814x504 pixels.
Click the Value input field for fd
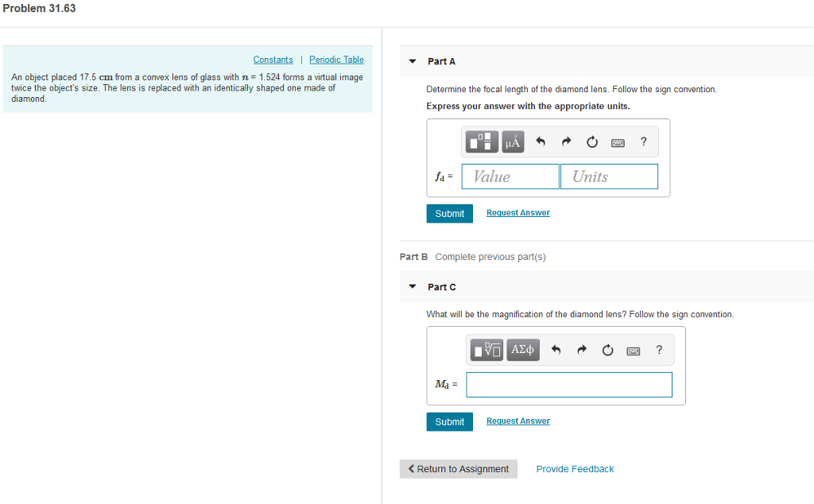[510, 176]
